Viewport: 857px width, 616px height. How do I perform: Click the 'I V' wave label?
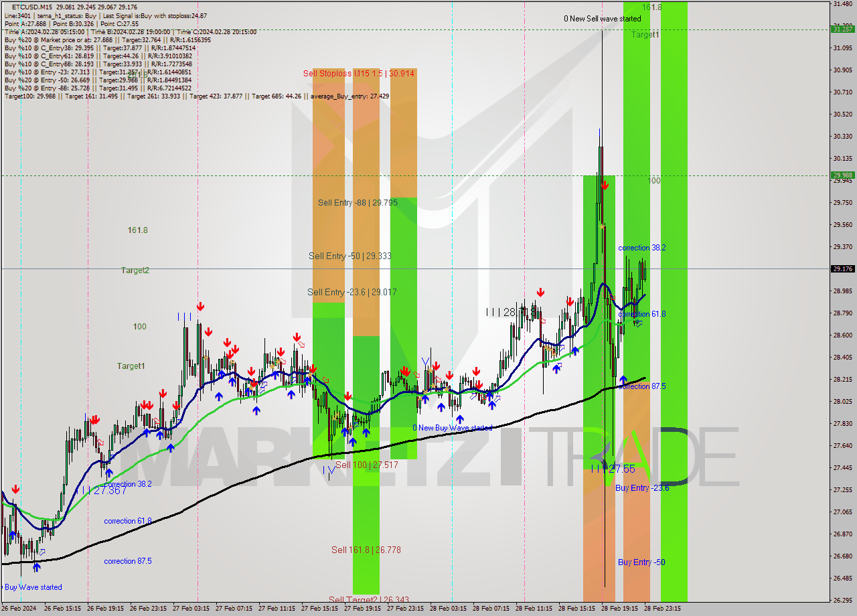click(x=329, y=470)
